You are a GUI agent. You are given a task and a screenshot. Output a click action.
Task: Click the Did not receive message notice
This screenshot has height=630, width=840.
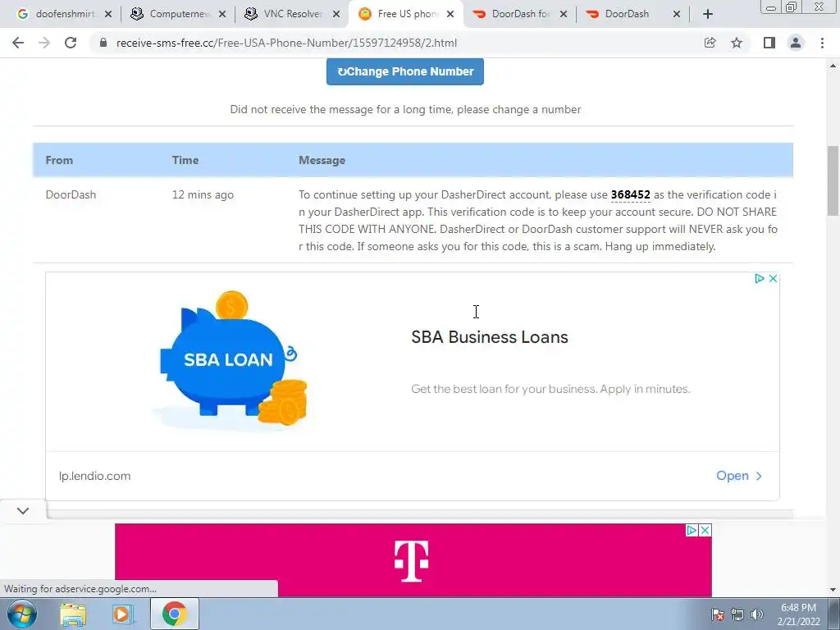[x=405, y=109]
